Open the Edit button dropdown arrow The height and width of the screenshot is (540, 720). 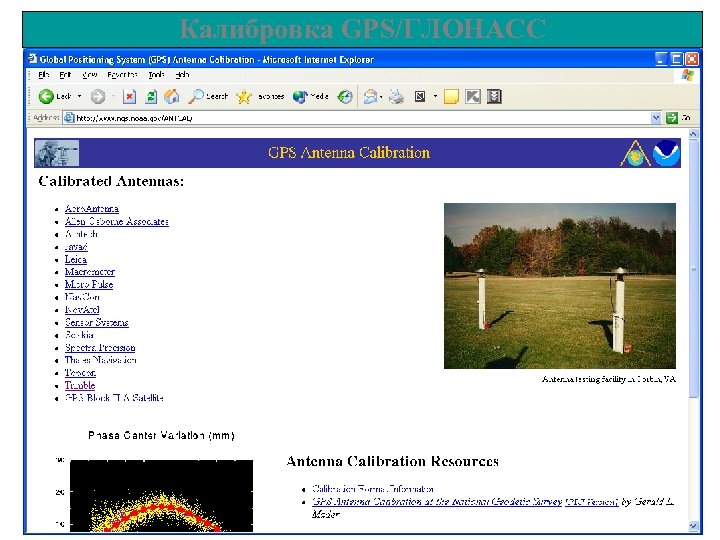(x=435, y=96)
